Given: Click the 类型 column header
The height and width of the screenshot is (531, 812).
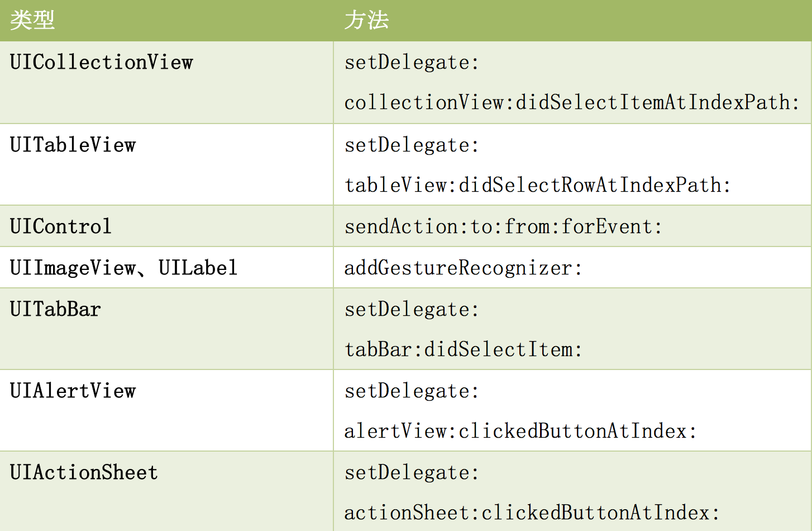Looking at the screenshot, I should coord(32,21).
